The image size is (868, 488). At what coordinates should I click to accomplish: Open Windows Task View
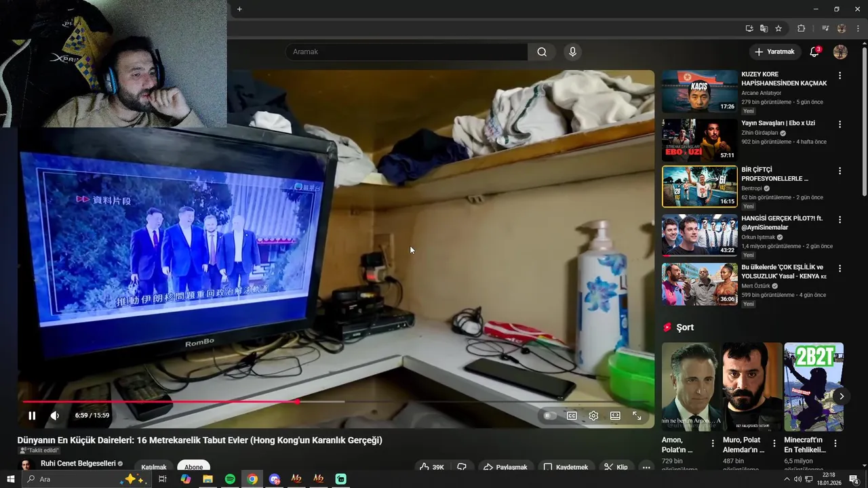click(163, 479)
